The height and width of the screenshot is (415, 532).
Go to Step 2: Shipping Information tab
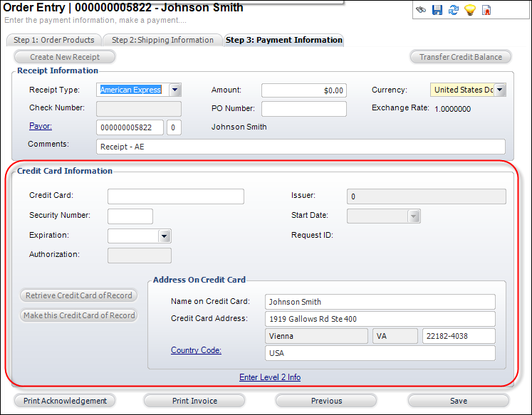pos(162,40)
